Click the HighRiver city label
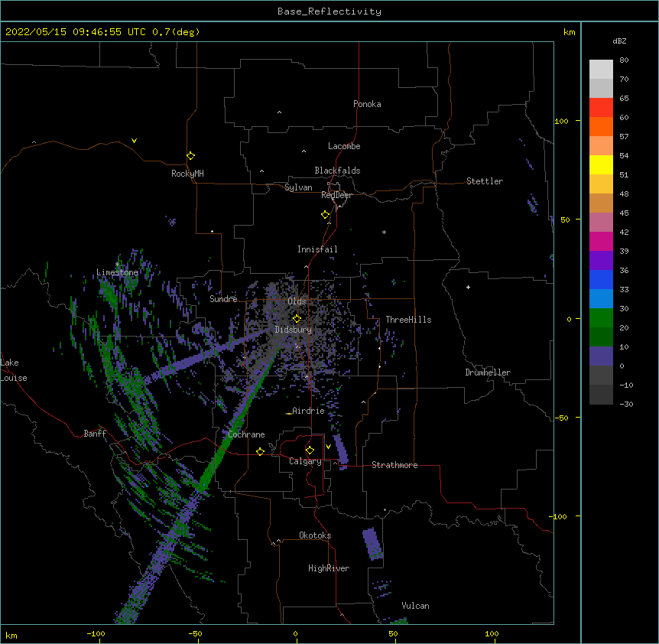659x644 pixels. [329, 568]
